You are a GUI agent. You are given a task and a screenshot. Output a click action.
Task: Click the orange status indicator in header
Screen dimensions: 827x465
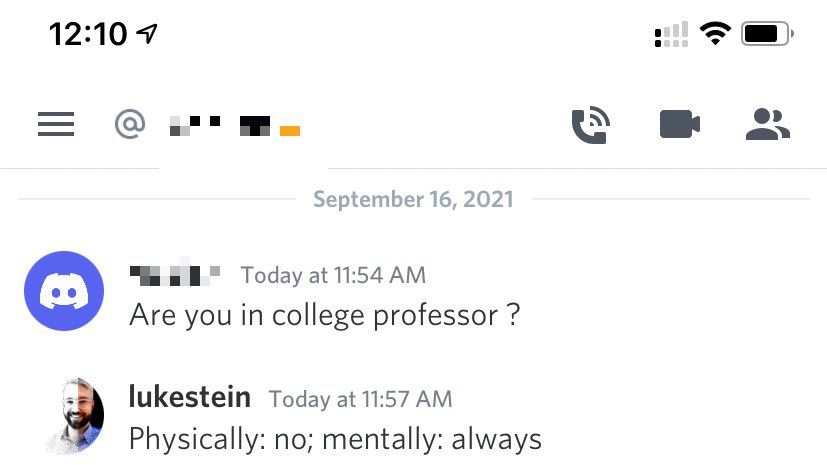coord(290,130)
